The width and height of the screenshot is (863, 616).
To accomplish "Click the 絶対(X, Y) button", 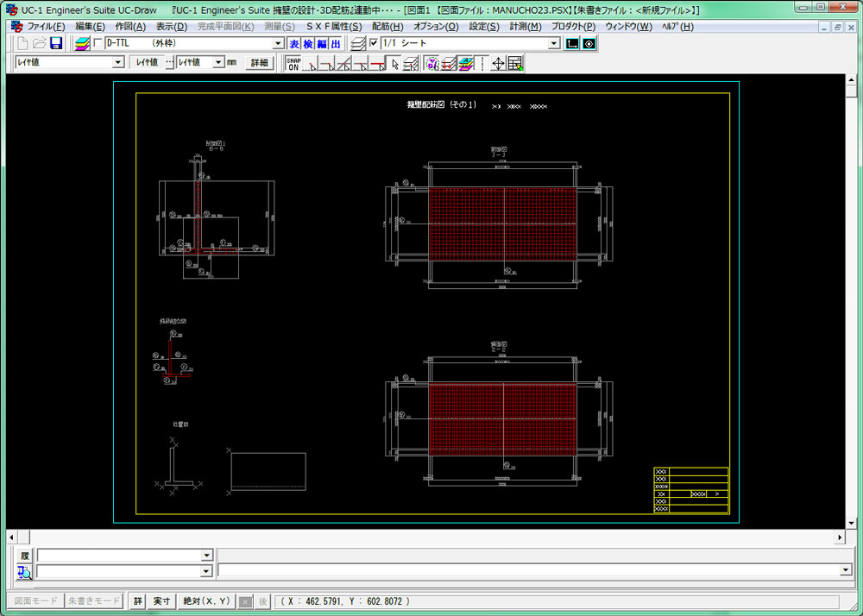I will 206,601.
